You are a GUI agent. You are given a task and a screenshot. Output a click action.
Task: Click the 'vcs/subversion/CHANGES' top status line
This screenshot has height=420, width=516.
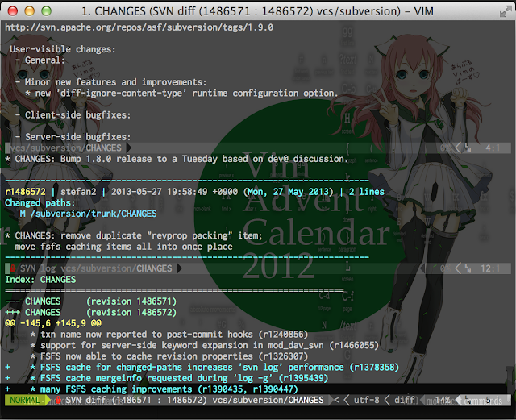click(x=65, y=148)
